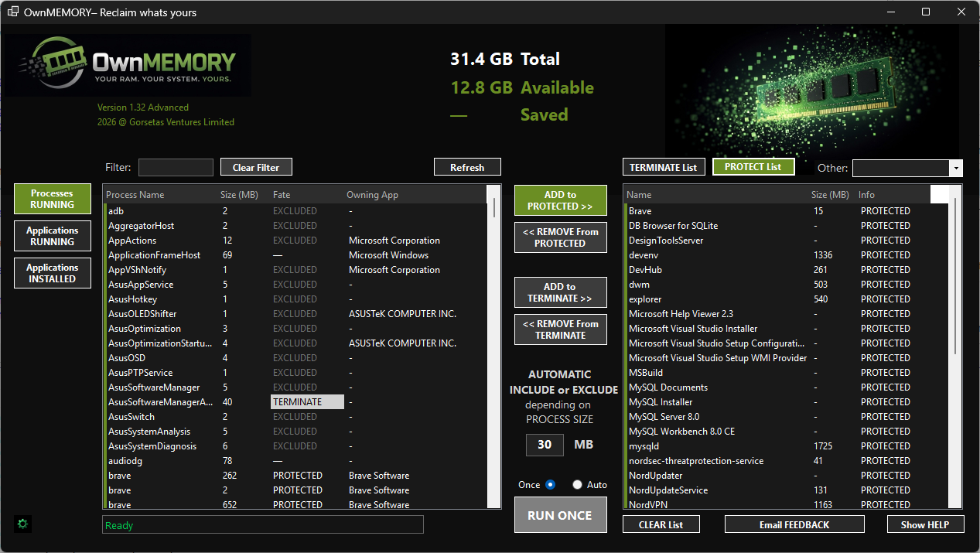Click the Owning App column header
The height and width of the screenshot is (553, 980).
[x=372, y=195]
